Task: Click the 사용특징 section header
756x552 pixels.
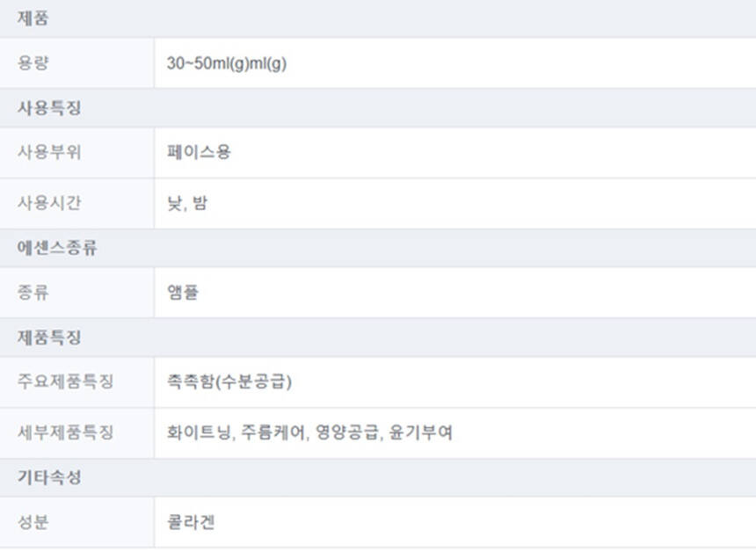Action: (x=49, y=108)
